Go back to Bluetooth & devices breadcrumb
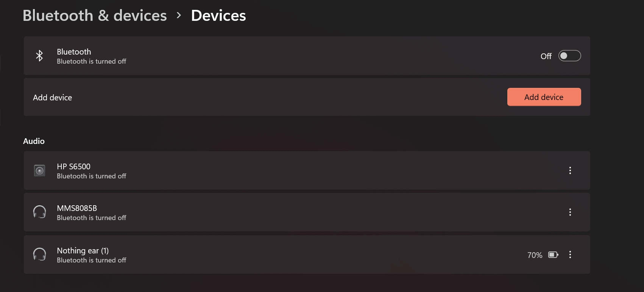Screen dimensions: 644x292 (95, 16)
